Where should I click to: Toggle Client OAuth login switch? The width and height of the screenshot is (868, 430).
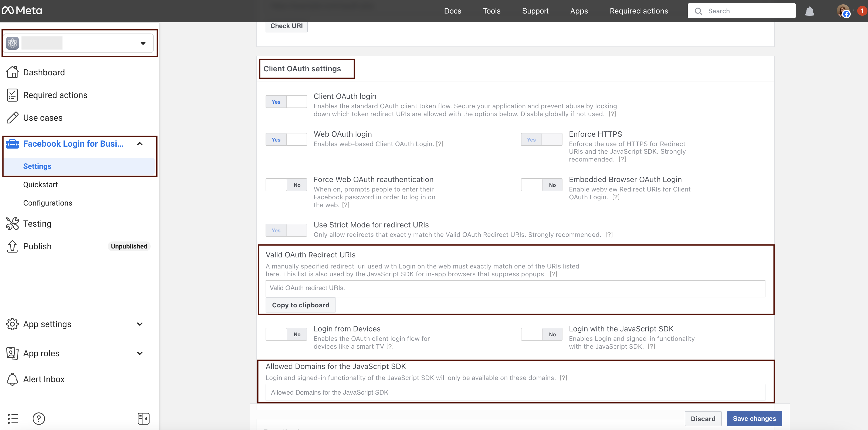point(286,102)
